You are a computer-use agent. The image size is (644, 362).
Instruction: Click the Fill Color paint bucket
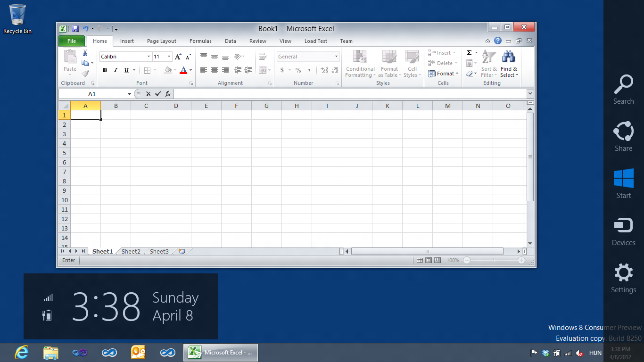point(168,70)
